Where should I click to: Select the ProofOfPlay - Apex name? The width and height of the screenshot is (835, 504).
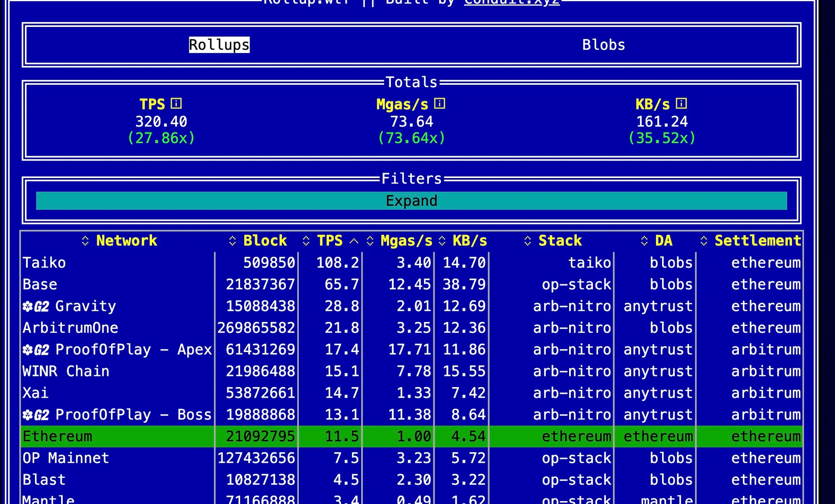point(134,350)
